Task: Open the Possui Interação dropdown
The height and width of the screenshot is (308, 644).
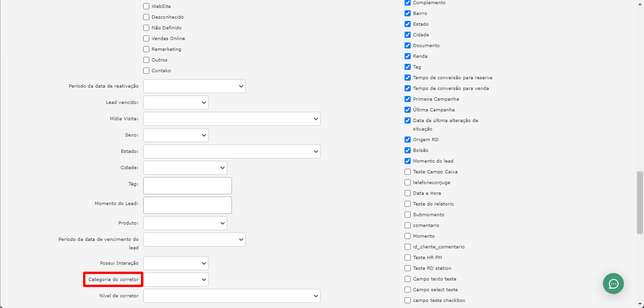Action: tap(176, 263)
